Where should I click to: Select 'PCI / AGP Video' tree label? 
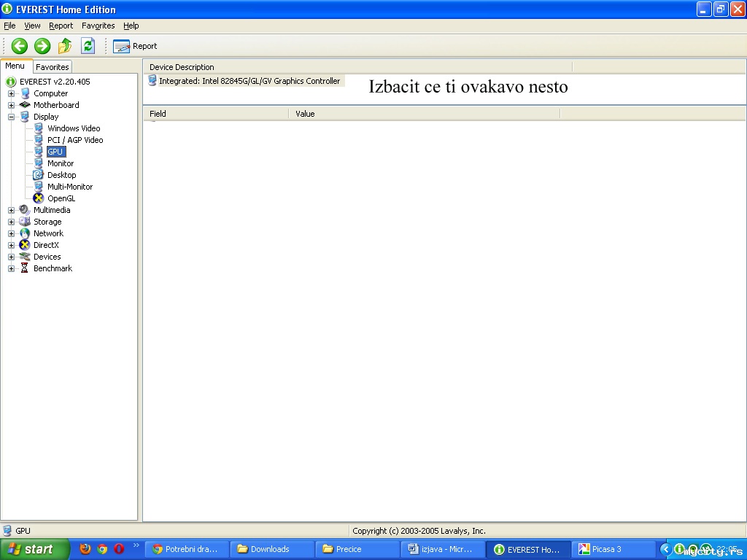coord(75,140)
